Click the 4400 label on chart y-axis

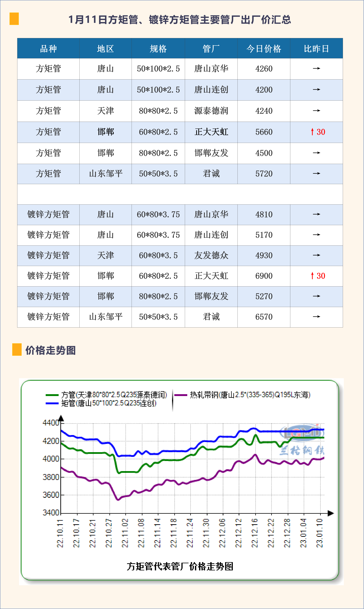(x=51, y=423)
